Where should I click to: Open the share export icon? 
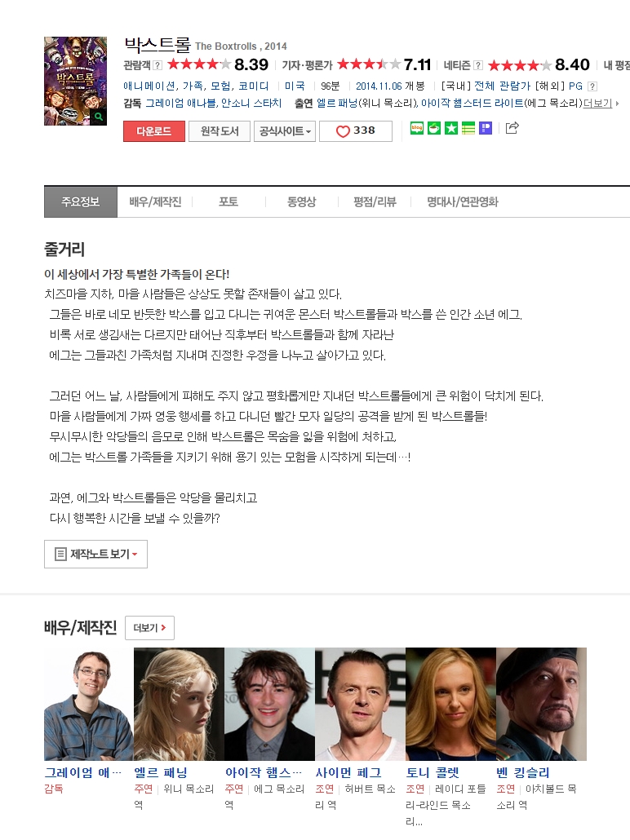[512, 127]
